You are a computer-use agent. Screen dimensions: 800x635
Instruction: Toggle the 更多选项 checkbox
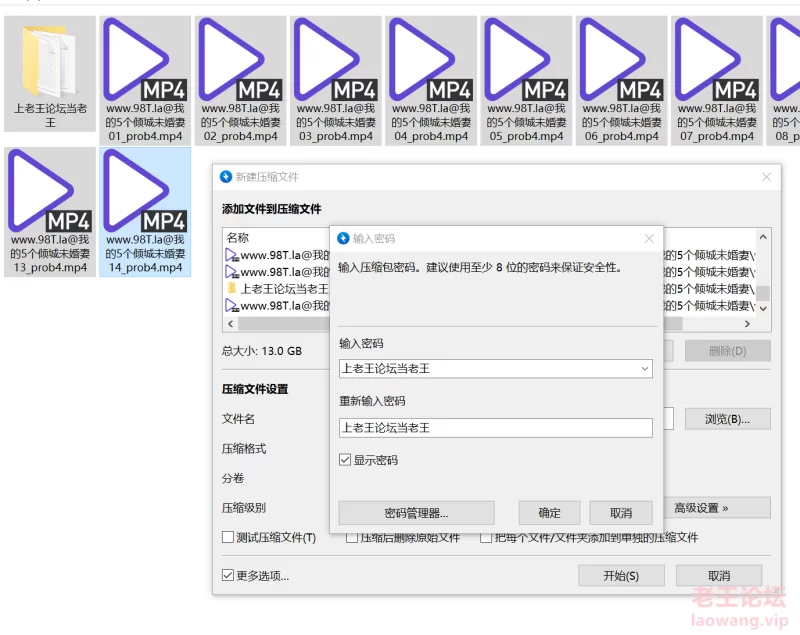tap(229, 576)
